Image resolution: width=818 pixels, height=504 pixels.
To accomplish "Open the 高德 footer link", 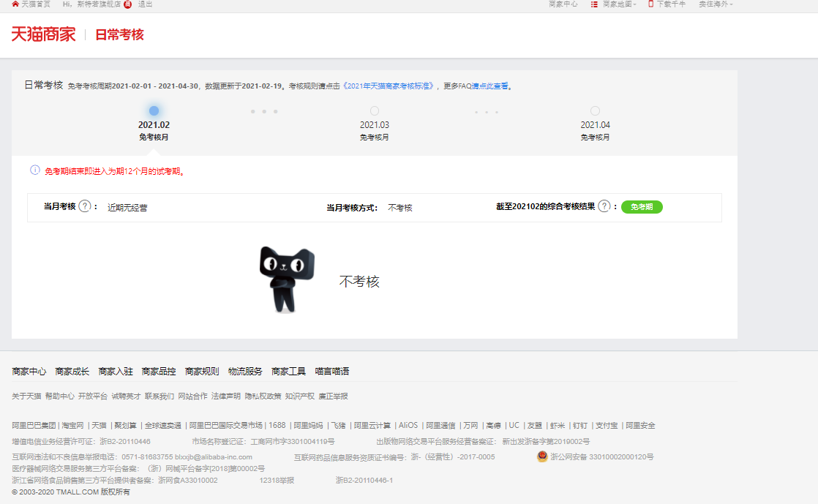I will pos(494,426).
